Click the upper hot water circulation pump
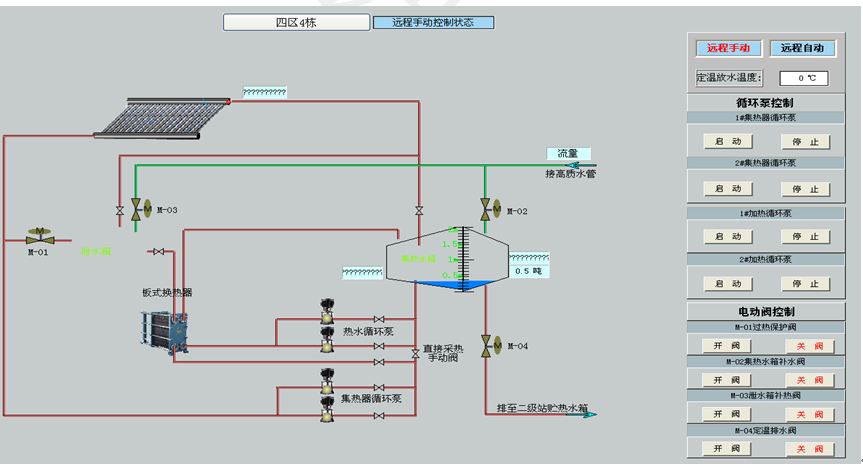 tap(326, 309)
